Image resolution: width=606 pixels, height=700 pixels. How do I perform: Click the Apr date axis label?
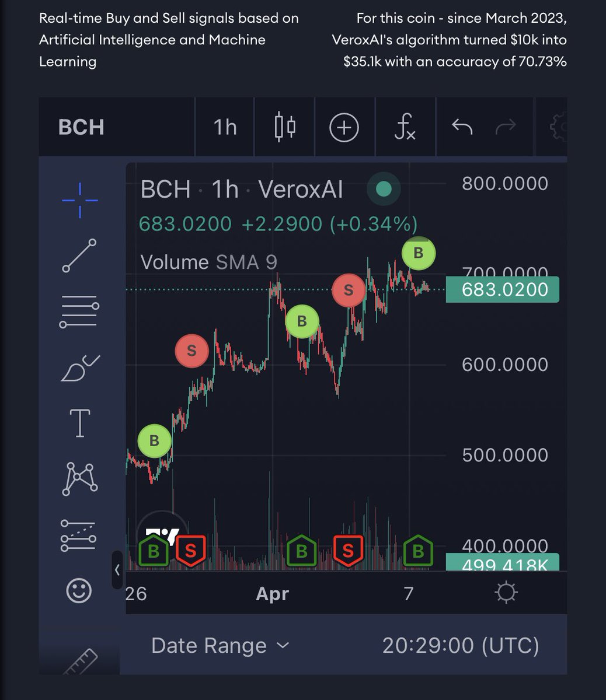273,594
